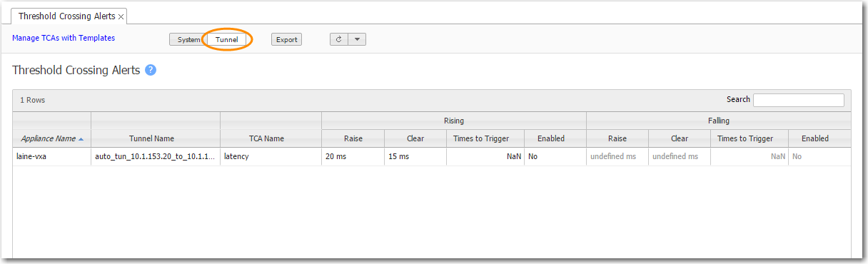Sort by Rising Clear column header
Viewport: 868px width, 264px height.
click(415, 138)
